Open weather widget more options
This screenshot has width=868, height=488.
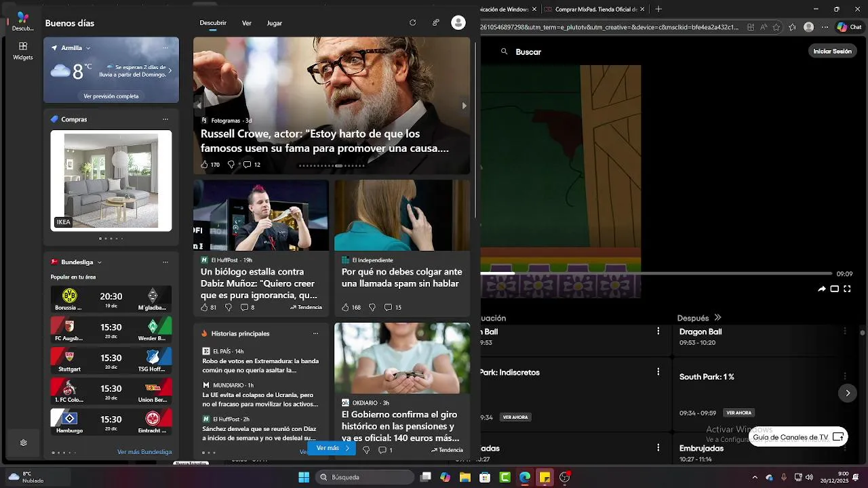pyautogui.click(x=165, y=48)
